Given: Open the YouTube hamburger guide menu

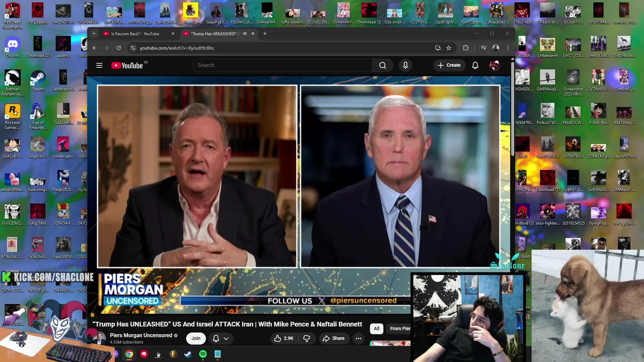Looking at the screenshot, I should pos(99,65).
